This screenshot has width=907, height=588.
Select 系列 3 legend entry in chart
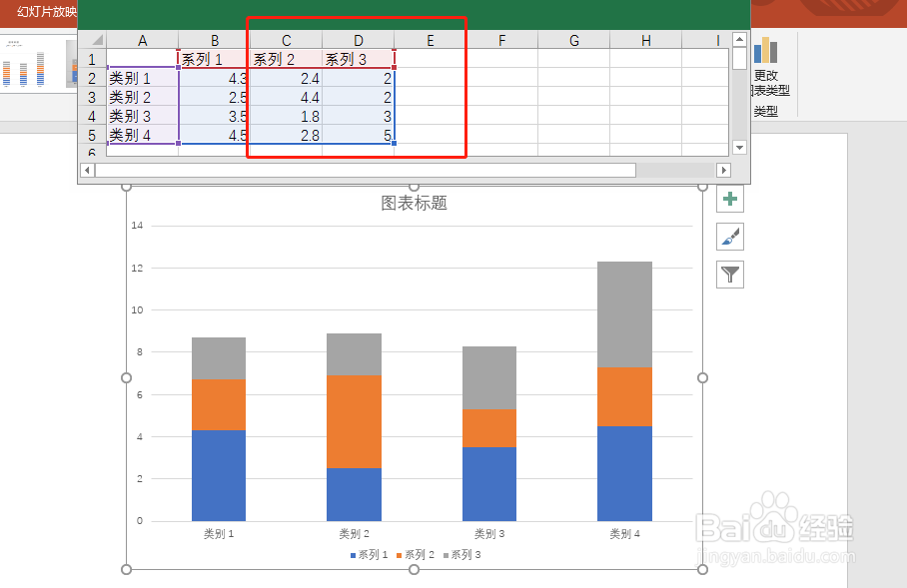click(x=461, y=555)
